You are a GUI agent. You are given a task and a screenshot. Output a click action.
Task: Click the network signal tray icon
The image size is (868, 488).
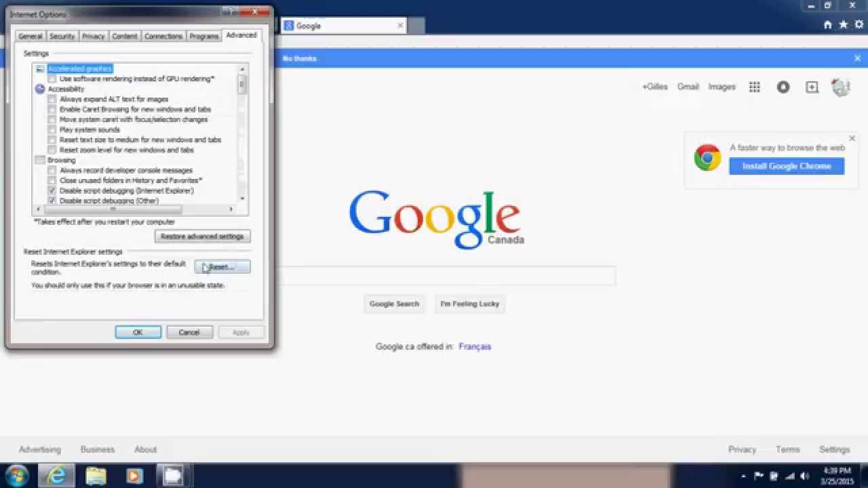click(x=789, y=476)
